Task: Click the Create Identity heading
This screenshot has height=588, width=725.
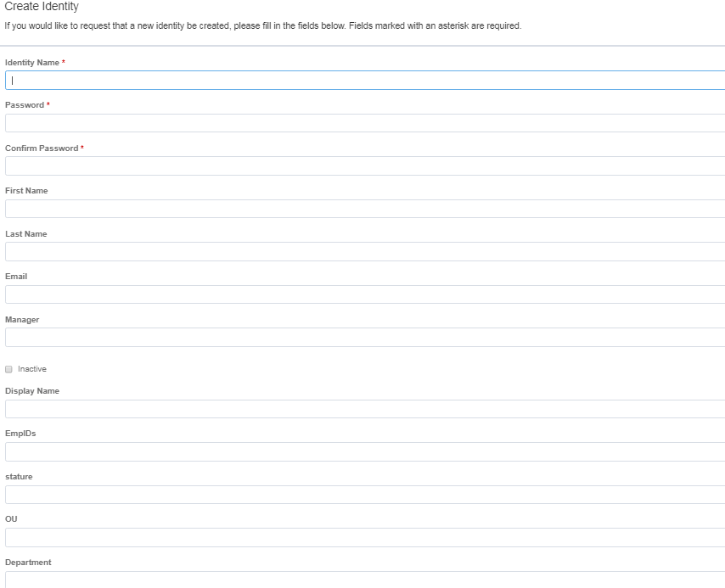Action: 42,7
